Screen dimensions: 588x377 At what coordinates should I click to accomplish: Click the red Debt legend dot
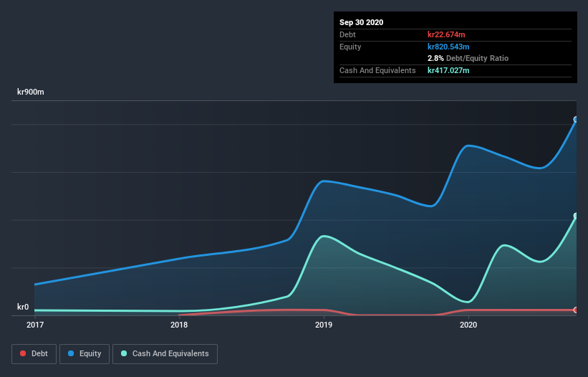tap(23, 353)
